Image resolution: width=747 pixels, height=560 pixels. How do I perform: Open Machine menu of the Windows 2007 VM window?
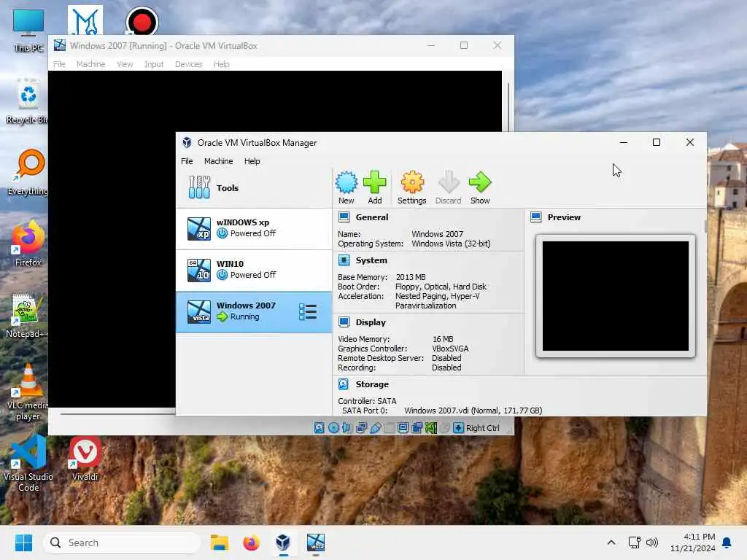tap(90, 64)
